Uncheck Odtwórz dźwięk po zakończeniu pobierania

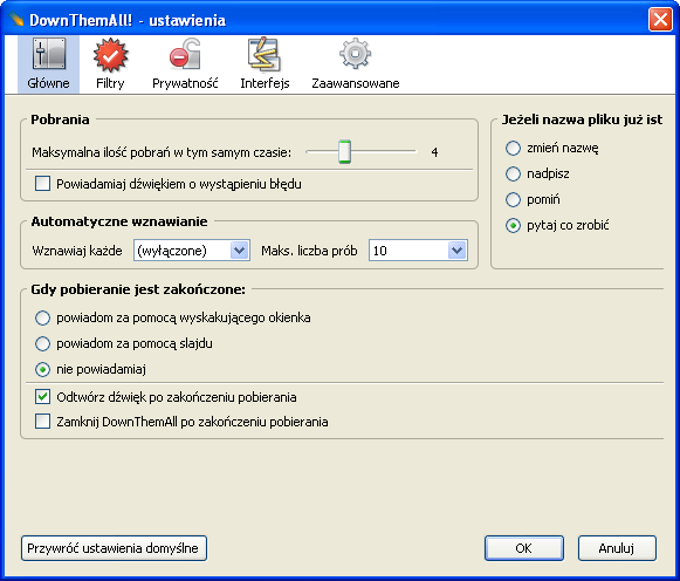(x=42, y=397)
